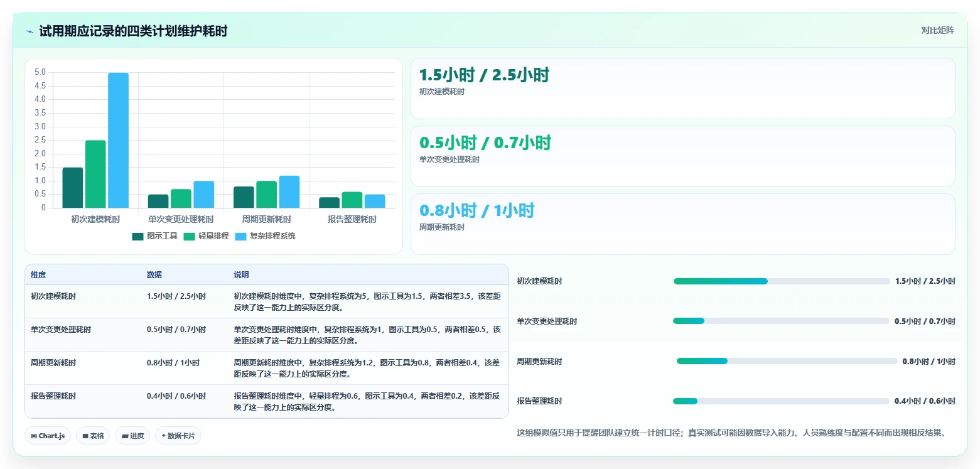Click table cell 0.5小时 / 0.7小时
Screen dimensions: 980x469
176,329
